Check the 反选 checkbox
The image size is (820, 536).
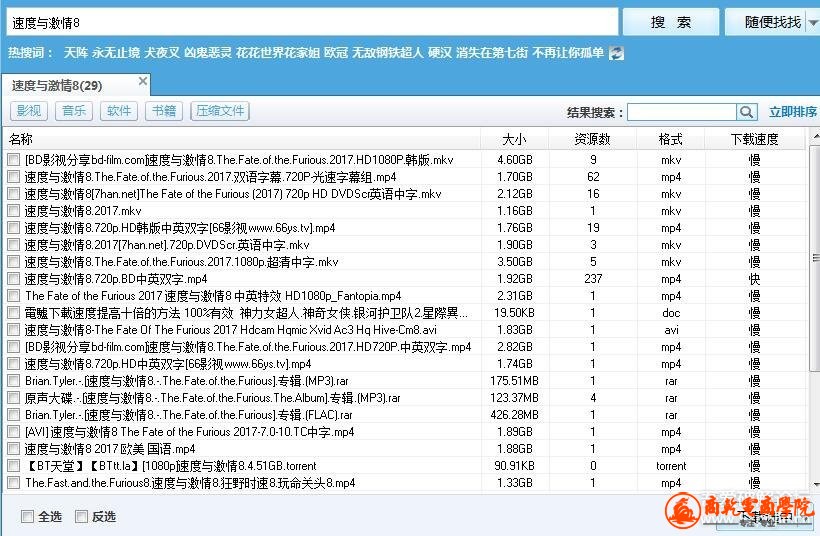pos(81,517)
